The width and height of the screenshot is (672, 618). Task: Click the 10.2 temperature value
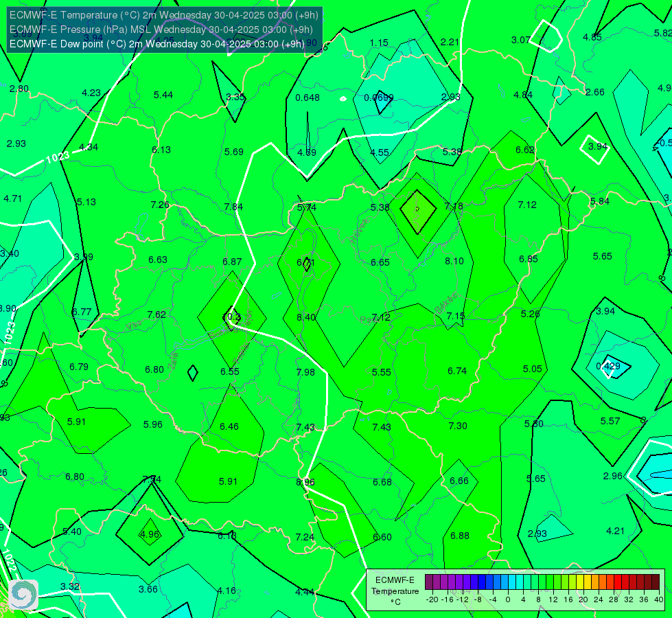pos(232,317)
